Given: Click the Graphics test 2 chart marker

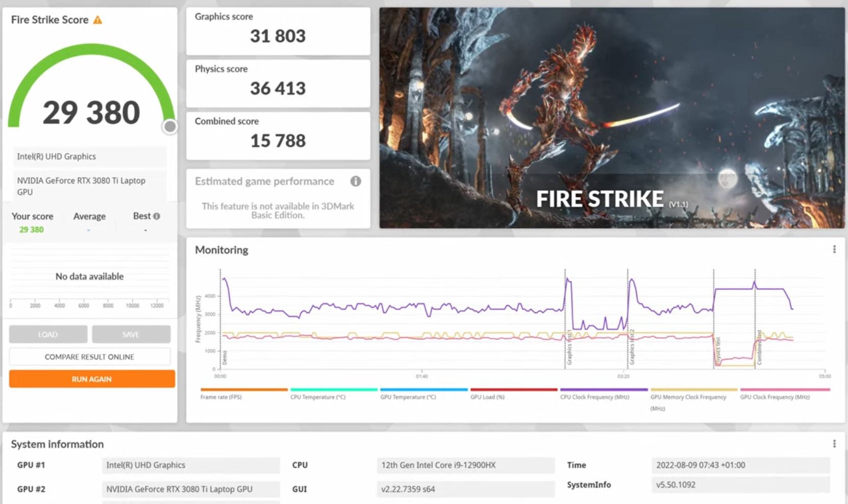Looking at the screenshot, I should click(632, 347).
